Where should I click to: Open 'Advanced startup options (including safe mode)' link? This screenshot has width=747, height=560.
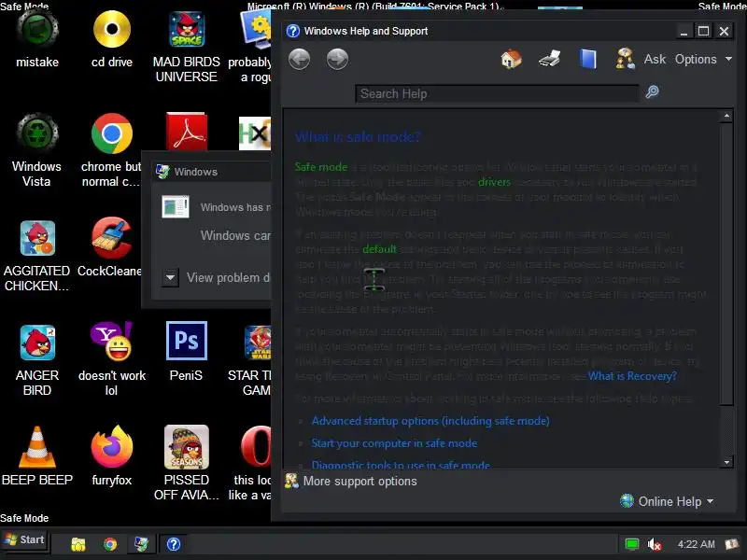tap(430, 421)
